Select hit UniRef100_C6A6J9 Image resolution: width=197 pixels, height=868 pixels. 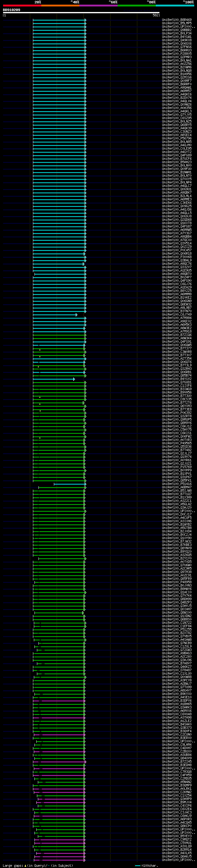coord(177,816)
